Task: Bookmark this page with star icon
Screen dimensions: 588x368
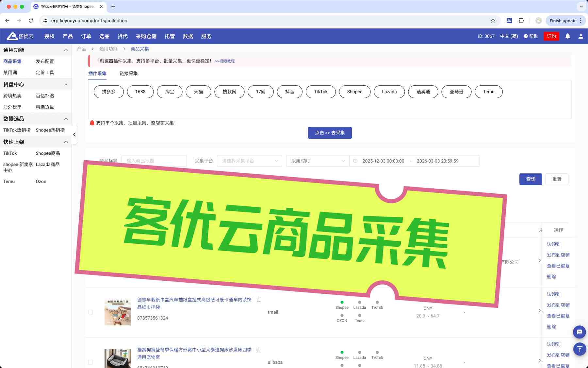Action: [x=493, y=21]
